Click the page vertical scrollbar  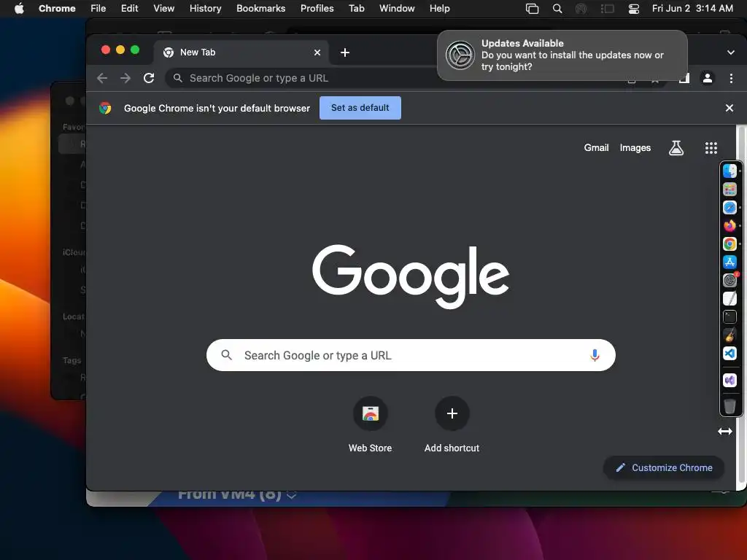[741, 305]
